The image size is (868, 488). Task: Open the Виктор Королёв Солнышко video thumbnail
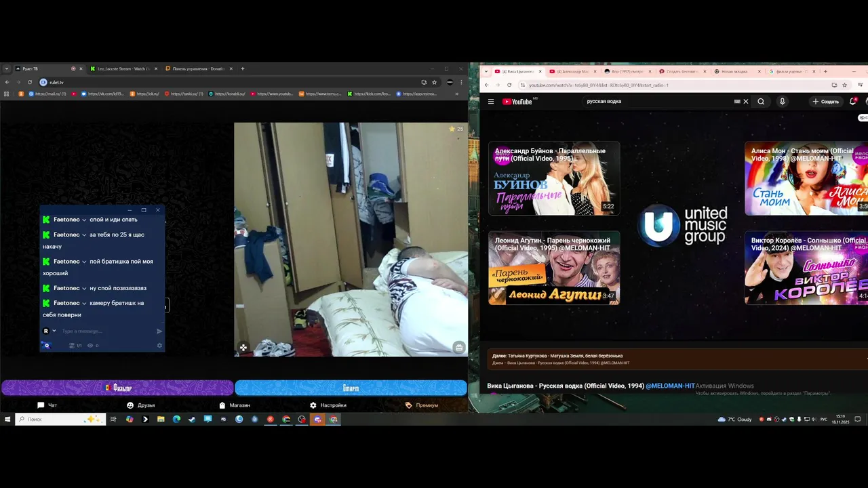806,268
